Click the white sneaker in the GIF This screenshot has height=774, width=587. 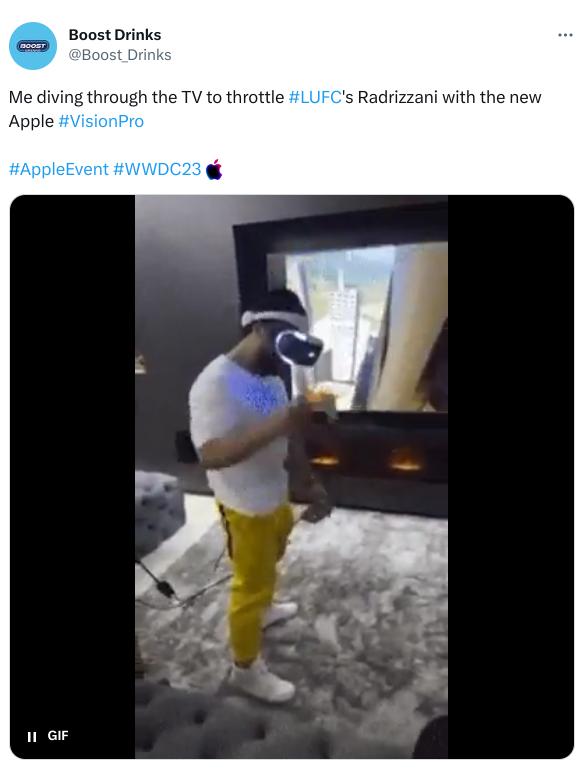coord(260,681)
